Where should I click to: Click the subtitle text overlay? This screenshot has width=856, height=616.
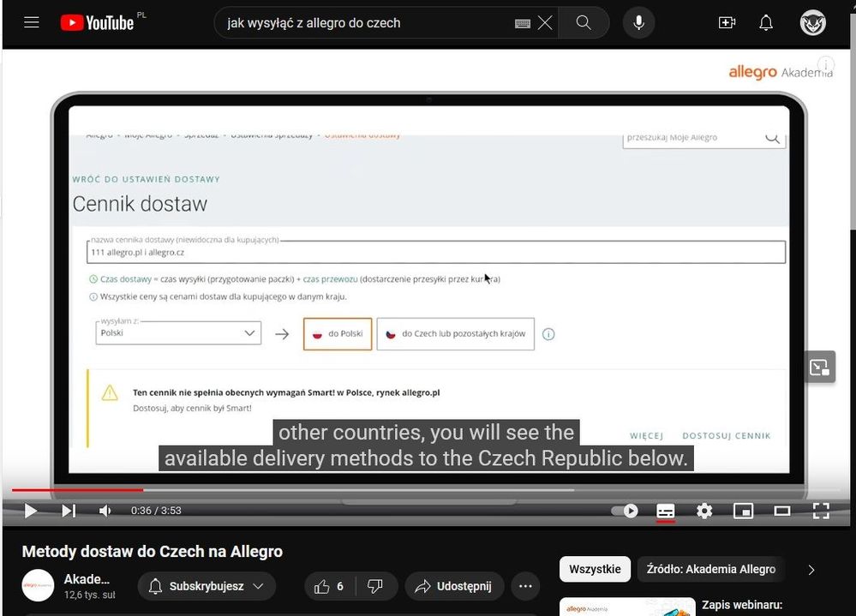point(427,446)
